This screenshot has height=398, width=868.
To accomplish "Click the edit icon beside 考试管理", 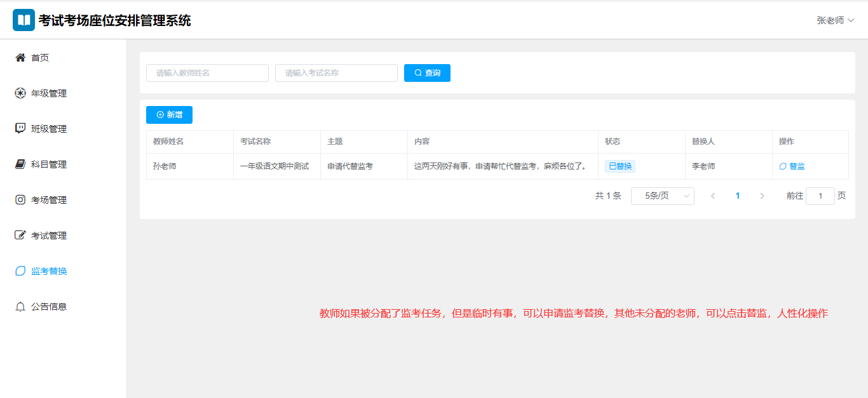I will click(20, 235).
